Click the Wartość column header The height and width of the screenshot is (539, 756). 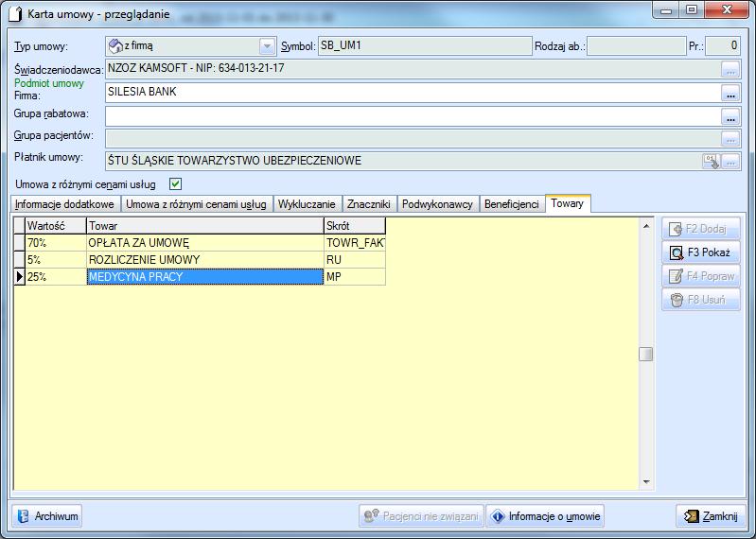pyautogui.click(x=56, y=225)
